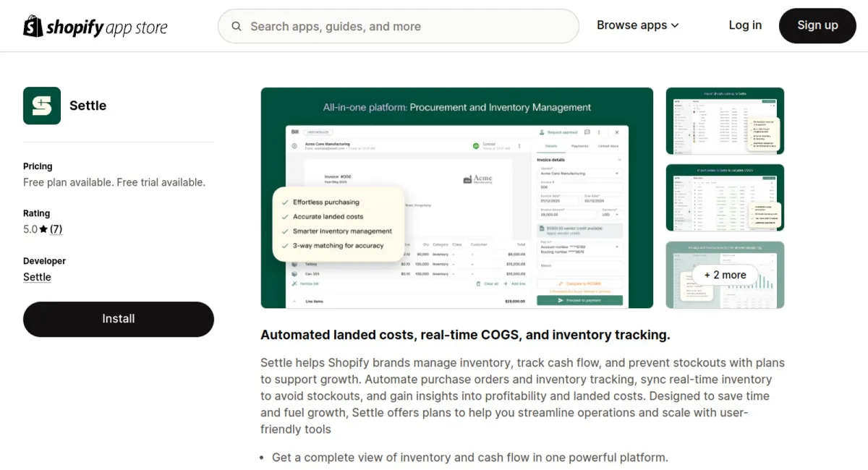Open the first small screenshot thumbnail

tap(725, 121)
